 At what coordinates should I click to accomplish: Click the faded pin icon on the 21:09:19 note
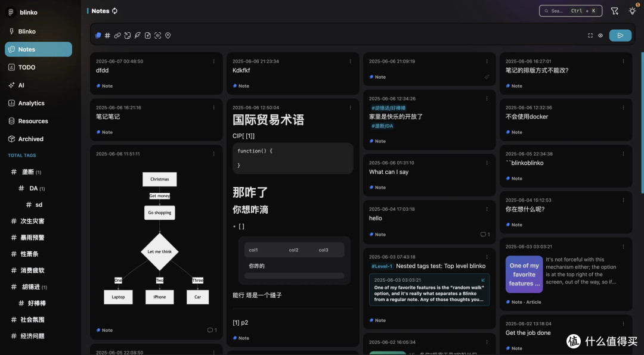pyautogui.click(x=487, y=77)
